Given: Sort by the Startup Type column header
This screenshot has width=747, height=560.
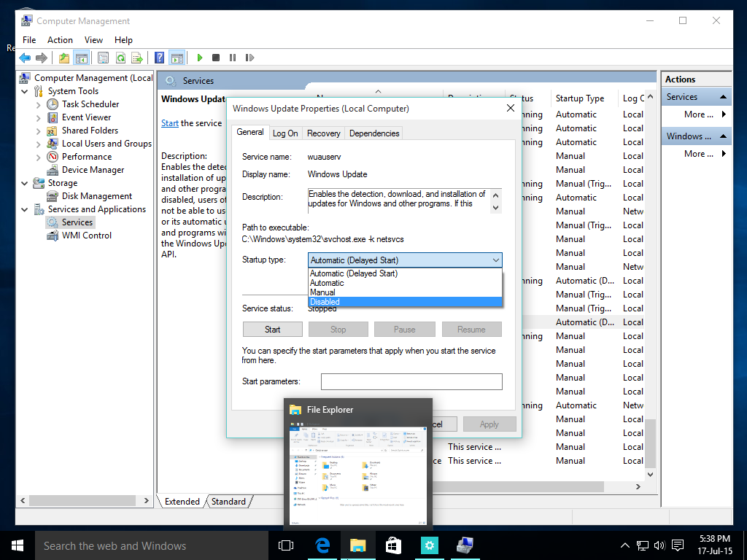Looking at the screenshot, I should point(580,98).
